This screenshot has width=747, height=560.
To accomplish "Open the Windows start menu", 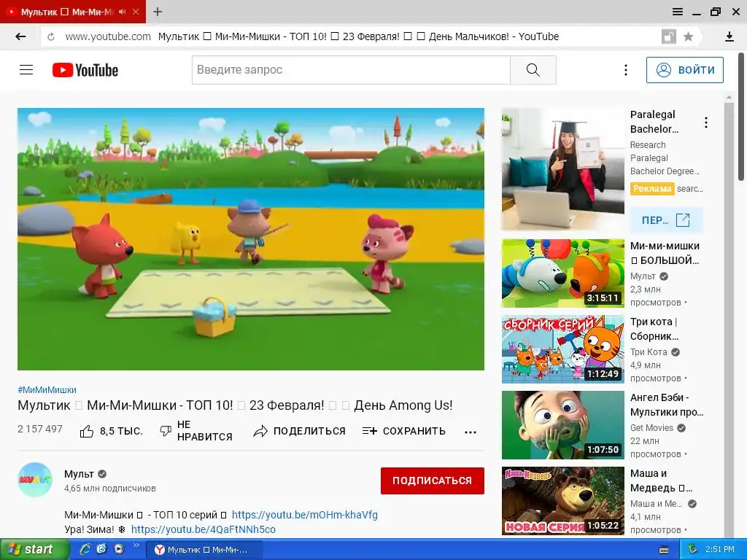I will pos(34,550).
